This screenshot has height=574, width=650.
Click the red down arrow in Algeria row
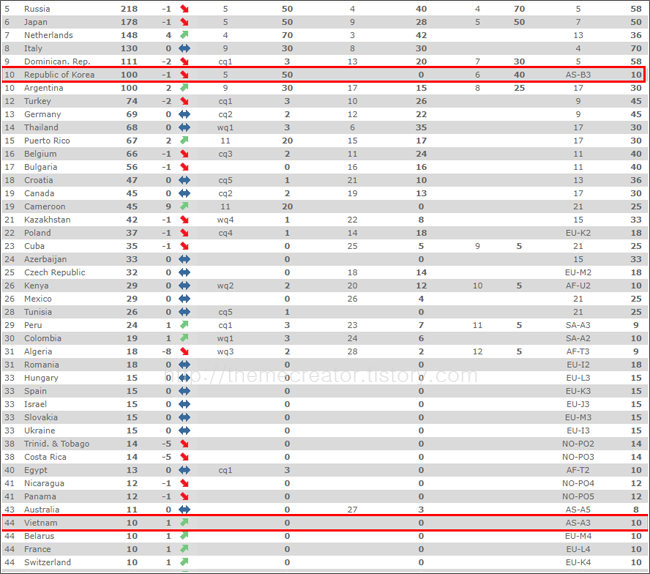[184, 351]
